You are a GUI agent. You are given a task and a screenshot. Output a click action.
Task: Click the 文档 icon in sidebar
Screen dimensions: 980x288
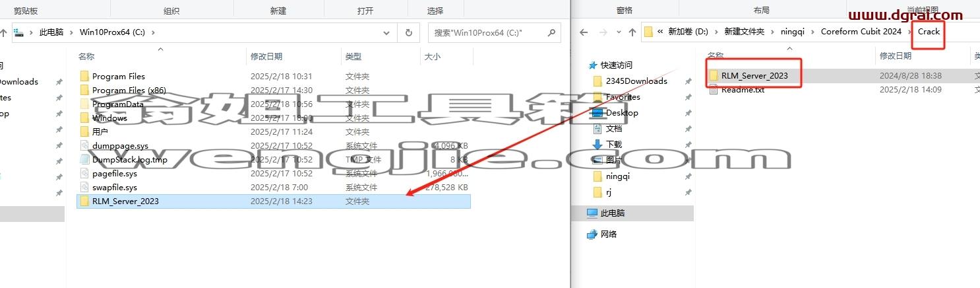[597, 128]
